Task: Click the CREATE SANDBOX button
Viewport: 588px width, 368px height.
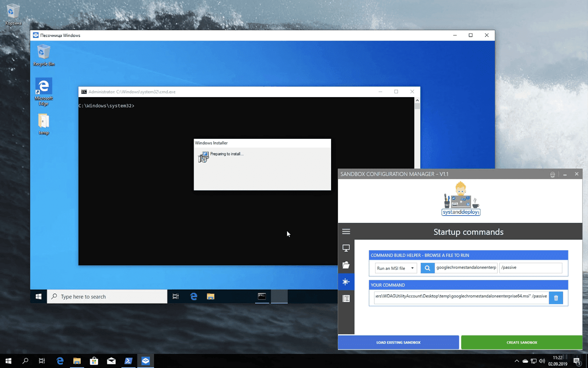Action: point(521,342)
